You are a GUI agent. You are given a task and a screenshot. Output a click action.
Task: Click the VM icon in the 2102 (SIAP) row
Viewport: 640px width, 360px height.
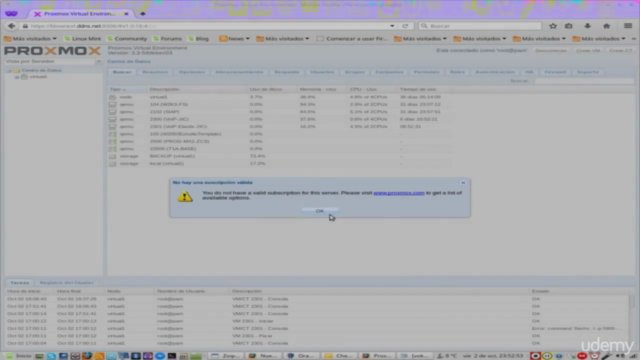pyautogui.click(x=112, y=112)
